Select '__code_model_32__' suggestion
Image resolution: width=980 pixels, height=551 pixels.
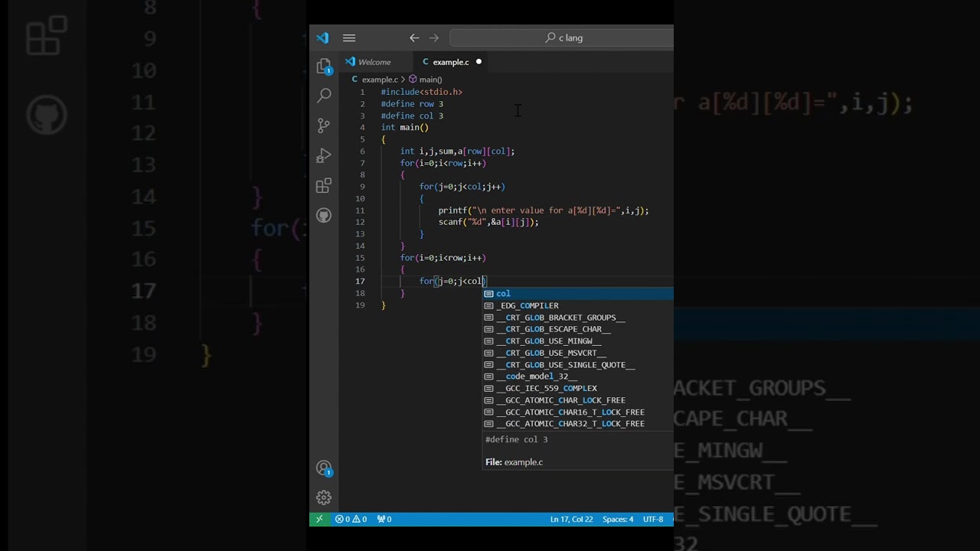[x=578, y=377]
